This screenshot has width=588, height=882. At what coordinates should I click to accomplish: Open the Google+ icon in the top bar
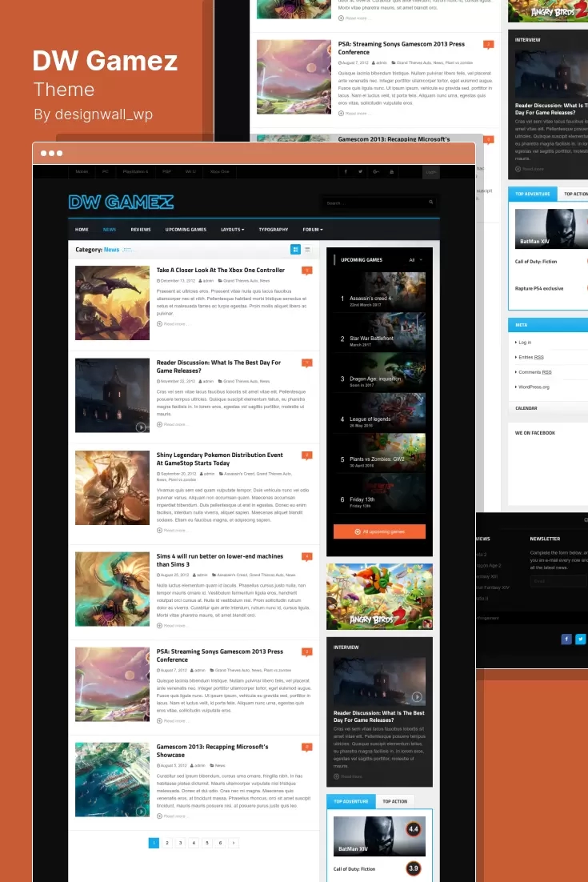tap(376, 171)
